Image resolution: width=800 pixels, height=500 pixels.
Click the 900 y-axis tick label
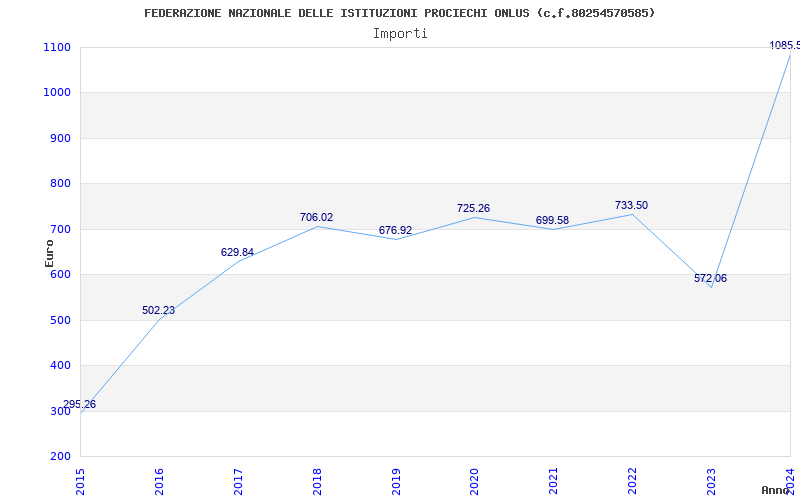[60, 138]
